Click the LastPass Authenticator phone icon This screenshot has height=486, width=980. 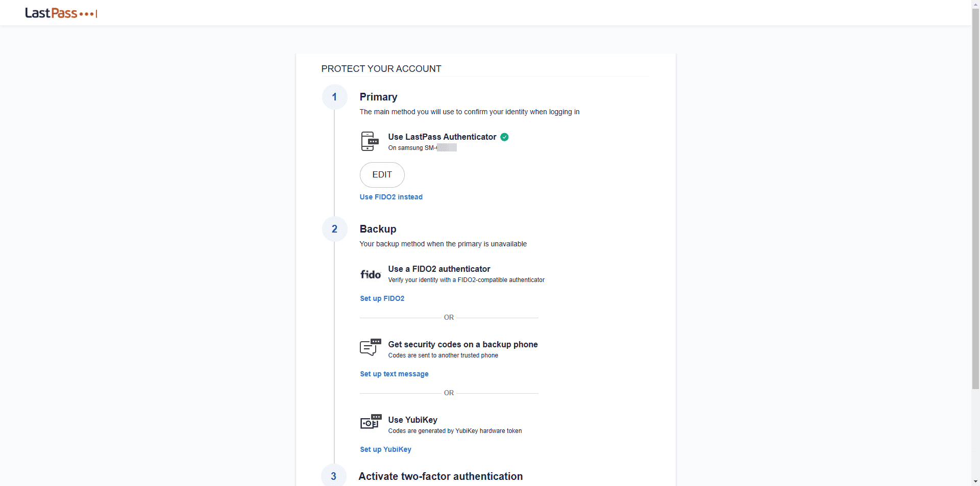(x=370, y=141)
